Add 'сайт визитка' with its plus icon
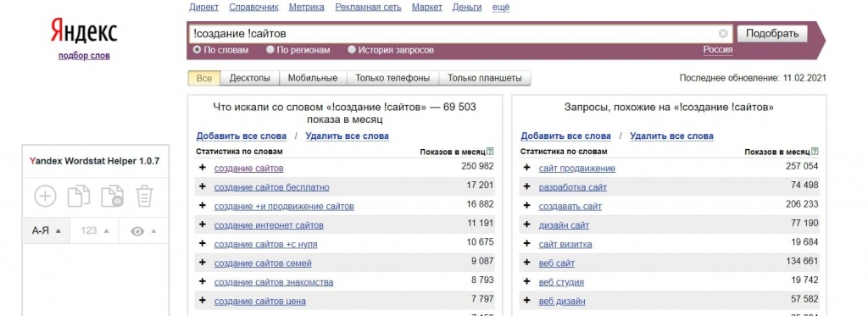Screen dimensions: 868x316 (526, 243)
